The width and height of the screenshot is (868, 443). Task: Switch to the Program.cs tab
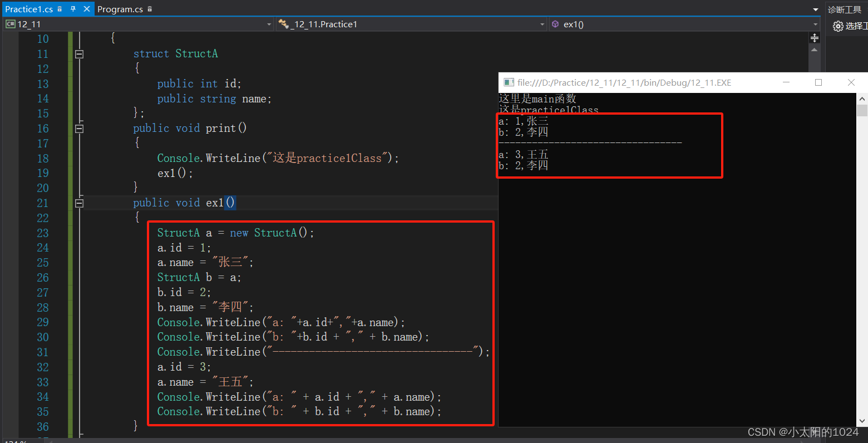(x=120, y=9)
